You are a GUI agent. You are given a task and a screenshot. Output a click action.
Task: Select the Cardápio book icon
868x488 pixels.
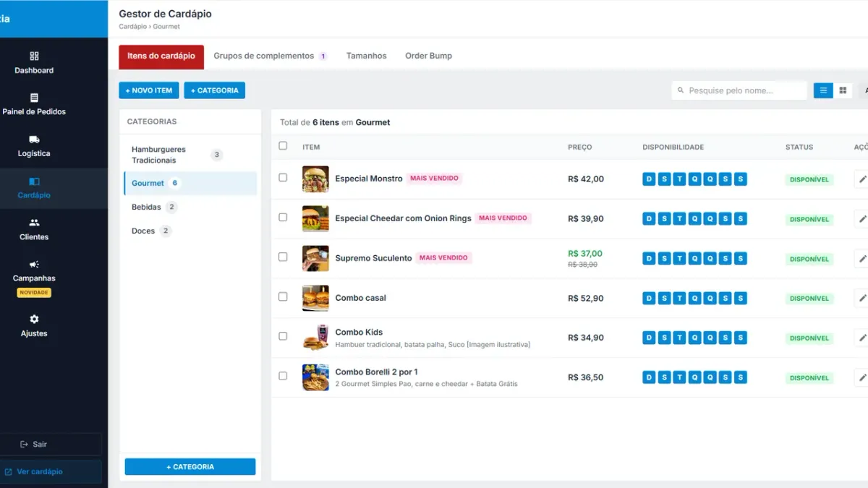point(34,181)
